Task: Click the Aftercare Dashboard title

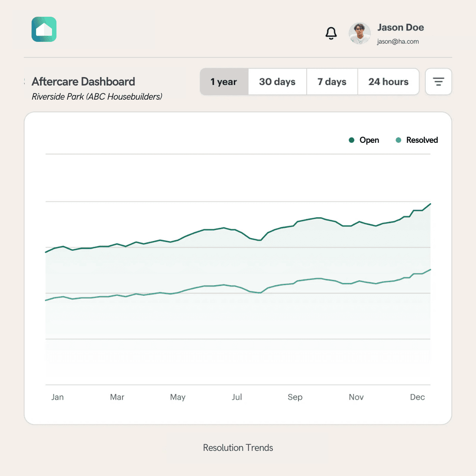Action: (x=83, y=82)
